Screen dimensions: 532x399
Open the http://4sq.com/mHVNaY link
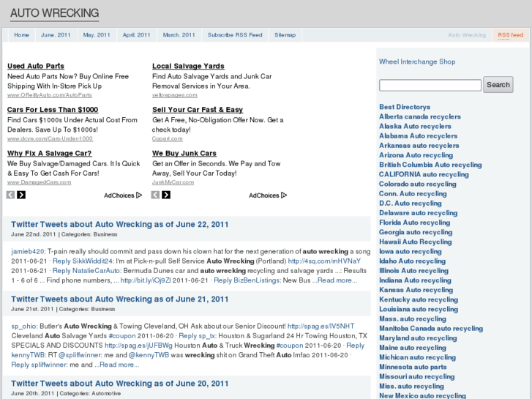click(324, 261)
